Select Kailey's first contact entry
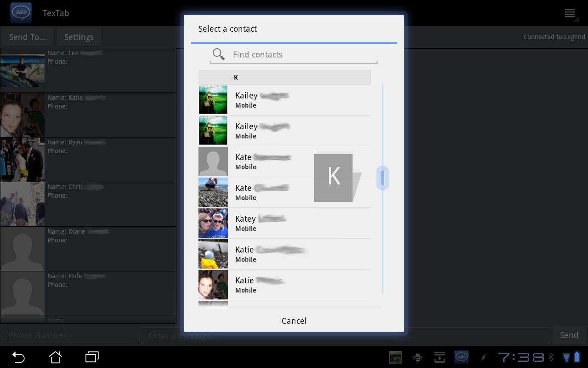588x368 pixels. pyautogui.click(x=285, y=100)
